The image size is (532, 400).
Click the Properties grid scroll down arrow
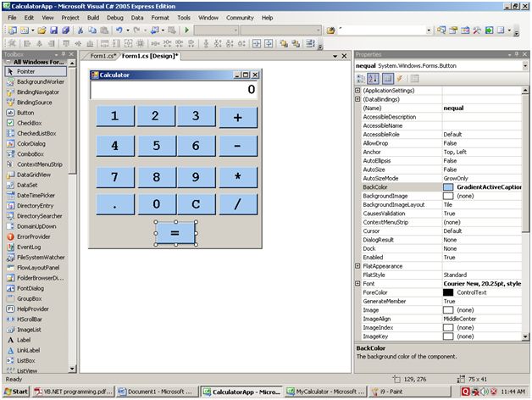(525, 336)
